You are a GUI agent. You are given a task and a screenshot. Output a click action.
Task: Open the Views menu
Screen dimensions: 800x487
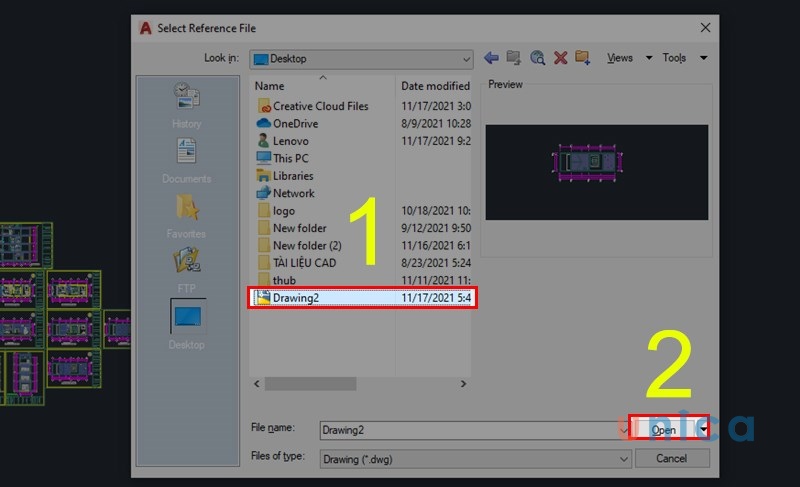[619, 58]
